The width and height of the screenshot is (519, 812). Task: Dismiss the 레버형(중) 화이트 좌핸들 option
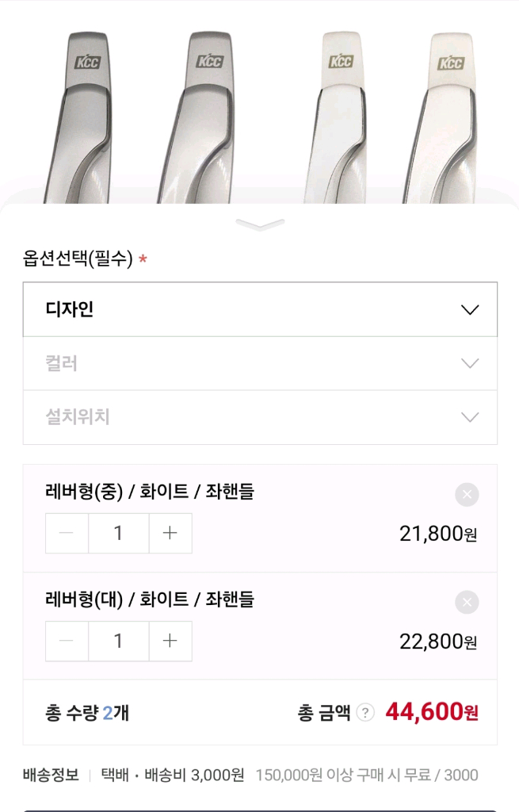click(466, 494)
